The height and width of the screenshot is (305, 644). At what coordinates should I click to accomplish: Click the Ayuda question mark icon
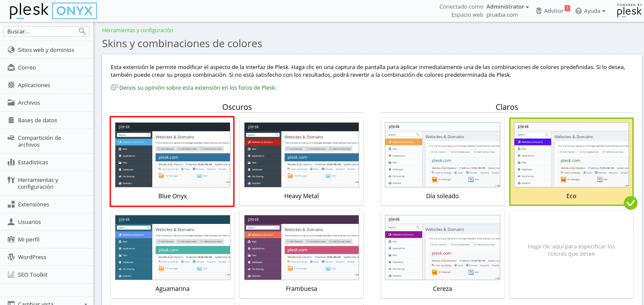point(578,11)
